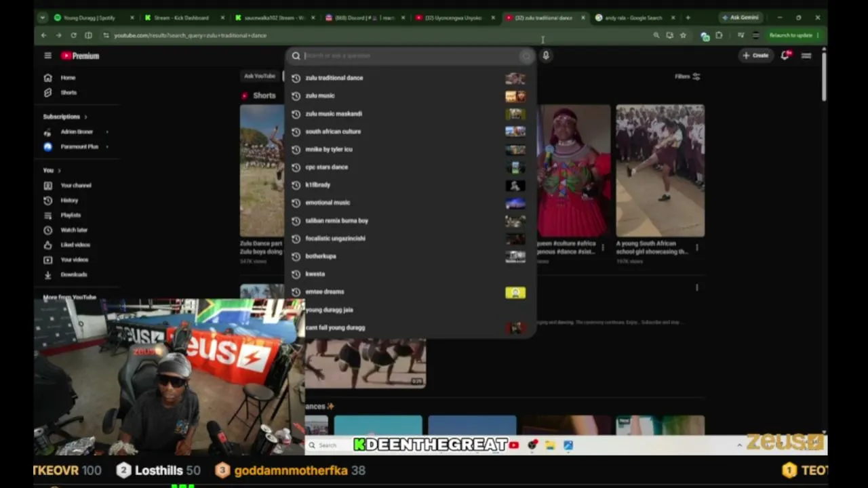Select suggestion "cpc stars dance"
Viewport: 868px width, 488px height.
411,167
